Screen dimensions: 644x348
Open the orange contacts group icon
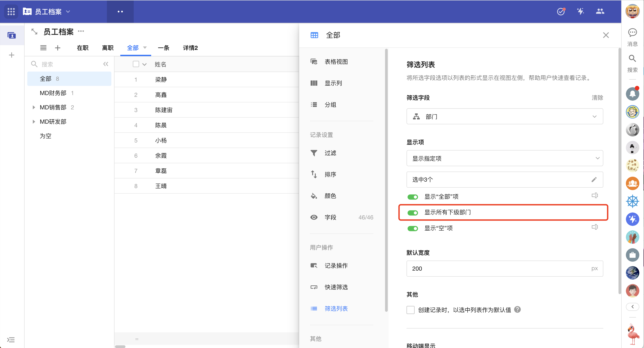[632, 183]
